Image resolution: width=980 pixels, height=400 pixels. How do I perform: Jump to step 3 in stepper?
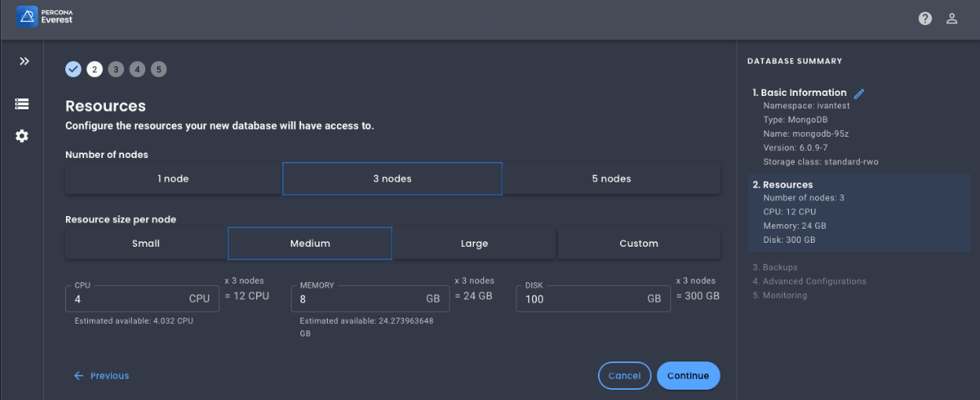[116, 69]
